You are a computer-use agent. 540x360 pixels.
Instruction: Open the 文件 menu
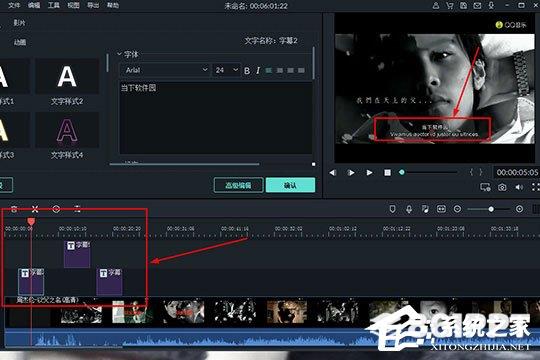(14, 5)
